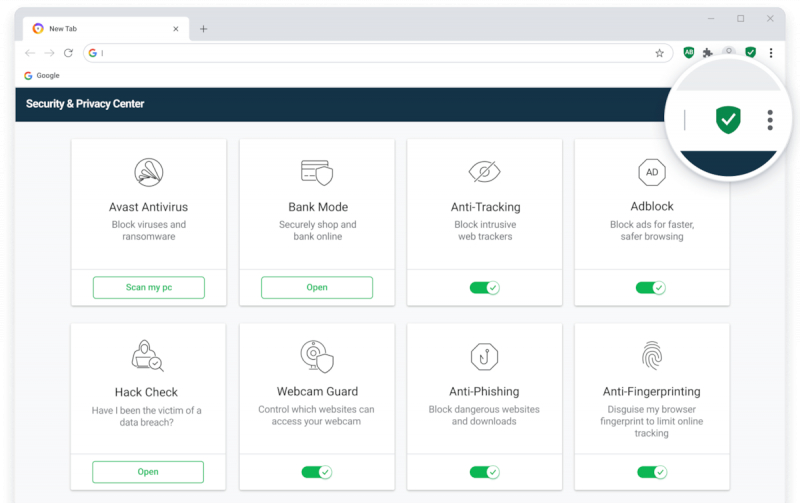The height and width of the screenshot is (503, 800).
Task: Select the New Tab browser tab
Action: pyautogui.click(x=106, y=29)
